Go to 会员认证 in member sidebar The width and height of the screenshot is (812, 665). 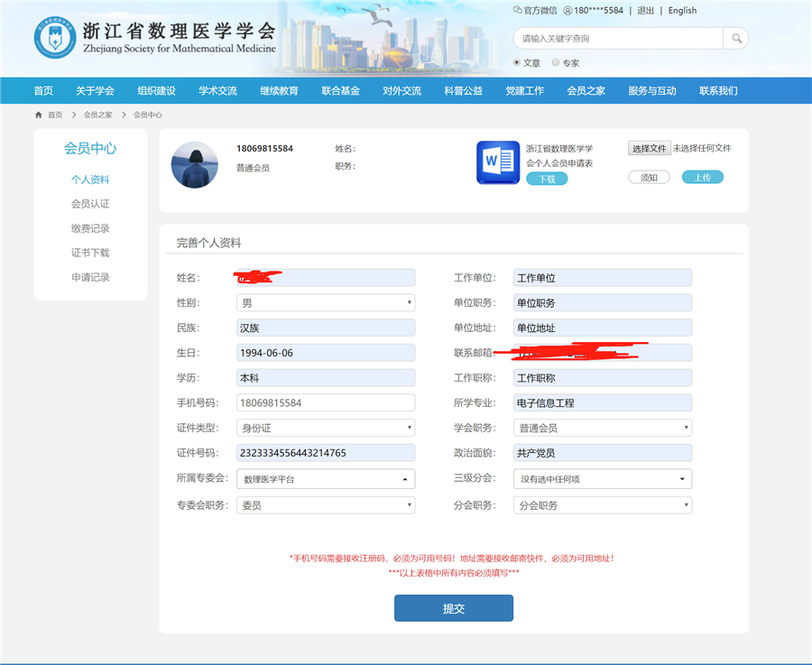click(x=90, y=204)
